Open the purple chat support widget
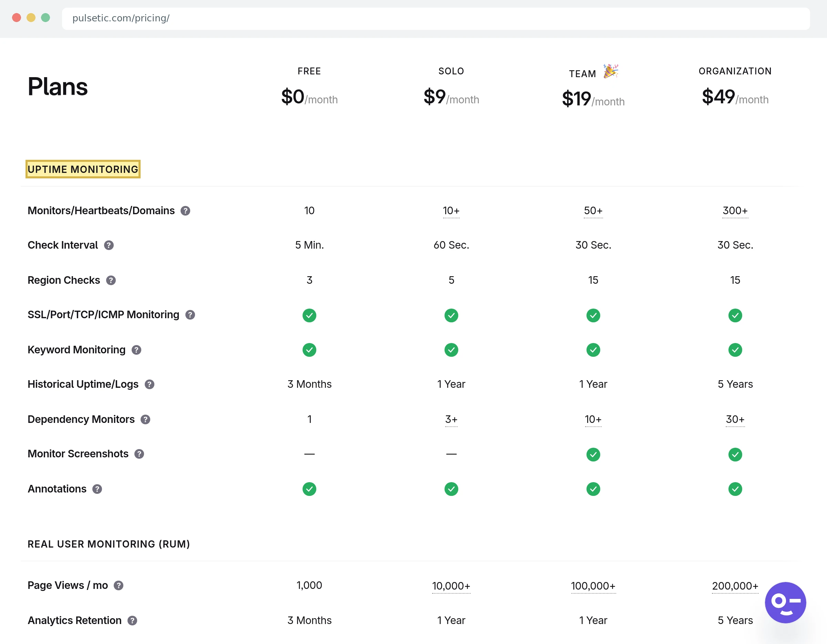Image resolution: width=827 pixels, height=644 pixels. tap(785, 602)
